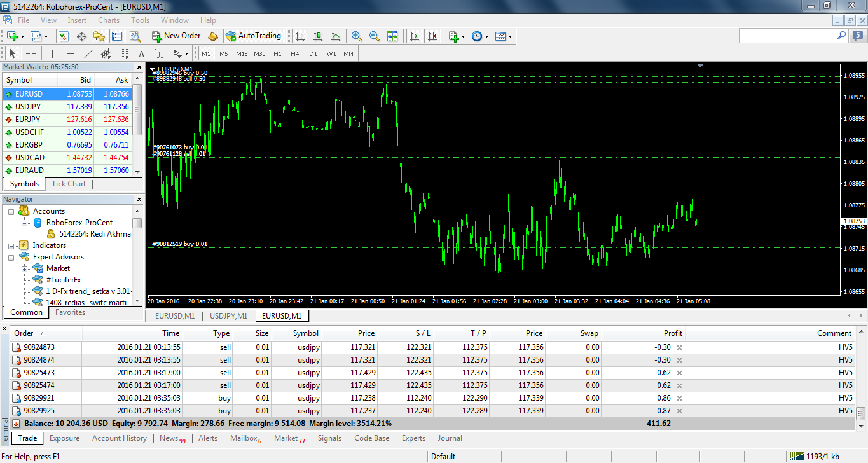
Task: Toggle Market Watch panel in toolbar
Action: point(64,36)
